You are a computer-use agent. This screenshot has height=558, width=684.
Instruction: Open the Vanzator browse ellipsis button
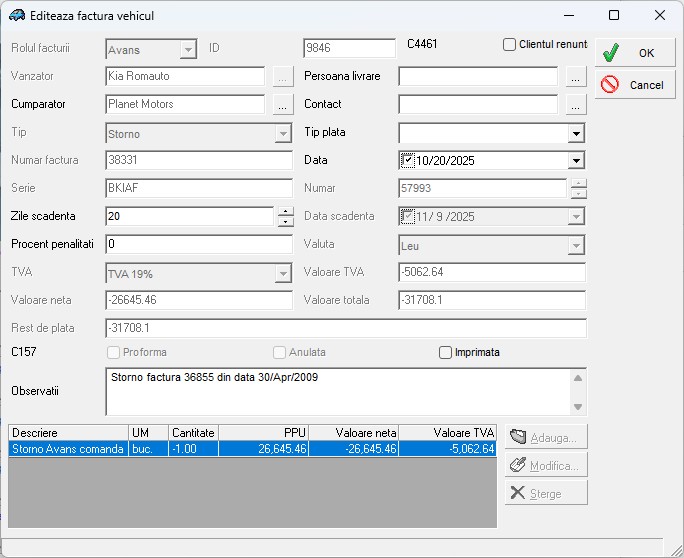point(283,76)
